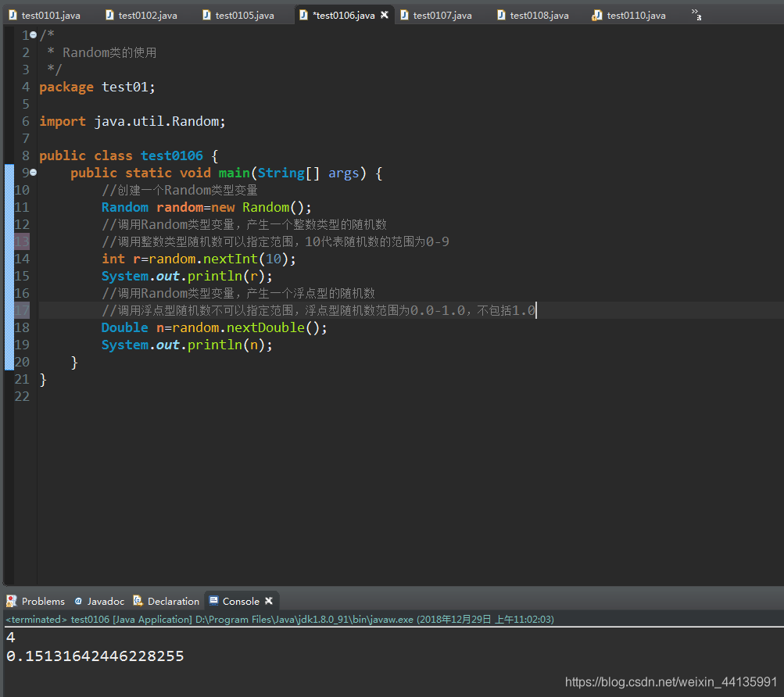Click the test0108.java file icon
Viewport: 784px width, 697px height.
tap(501, 15)
